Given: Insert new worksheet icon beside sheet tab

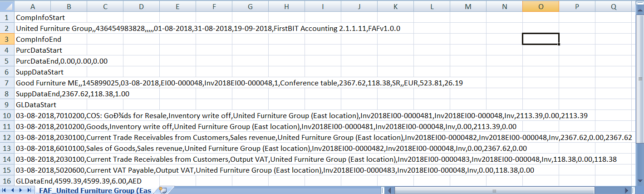Looking at the screenshot, I should (x=163, y=190).
